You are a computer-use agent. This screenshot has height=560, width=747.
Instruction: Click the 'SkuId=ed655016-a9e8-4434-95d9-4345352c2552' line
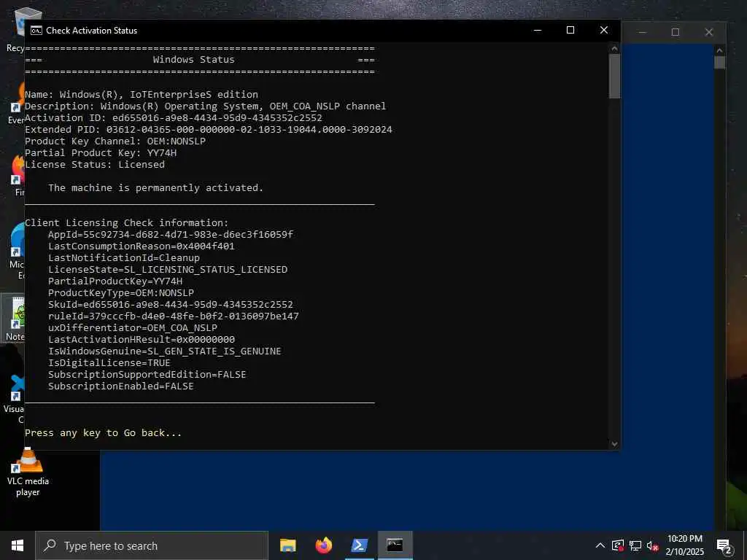[171, 304]
